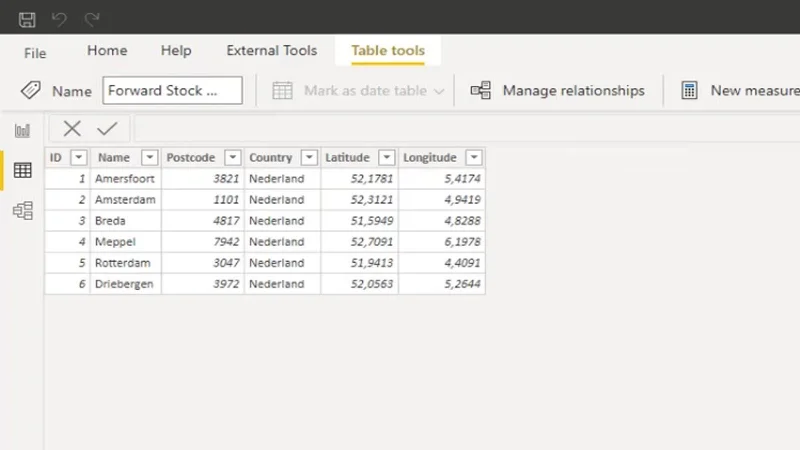Viewport: 800px width, 450px height.
Task: Click longitude 5,4174 cell
Action: coord(442,179)
